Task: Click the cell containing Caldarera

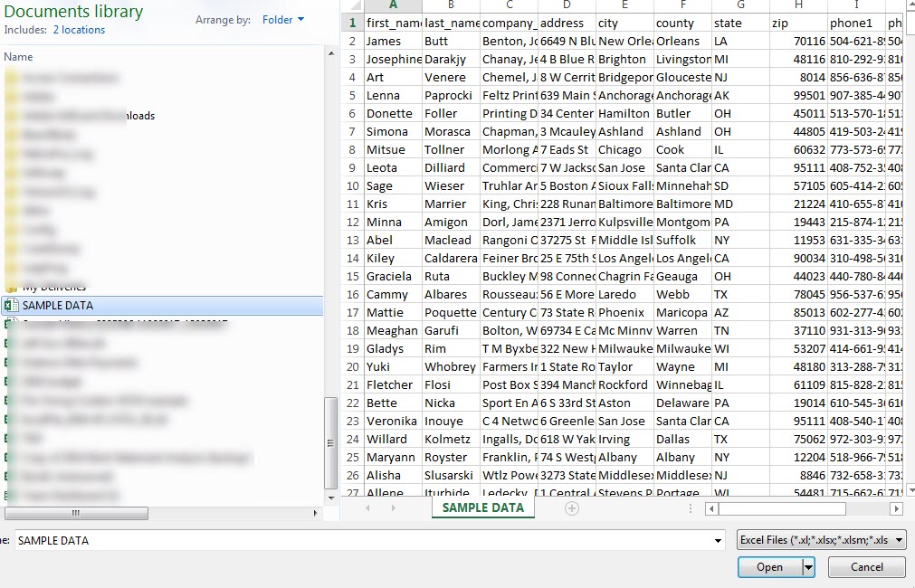Action: pyautogui.click(x=451, y=259)
